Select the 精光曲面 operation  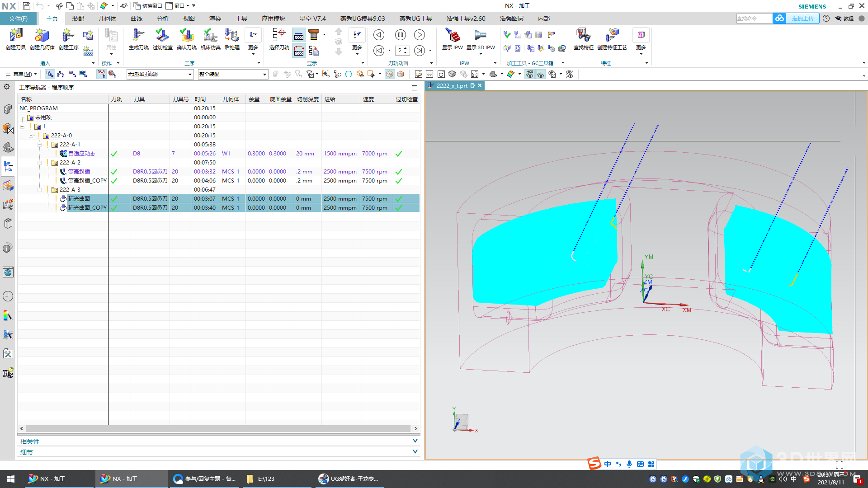(79, 199)
